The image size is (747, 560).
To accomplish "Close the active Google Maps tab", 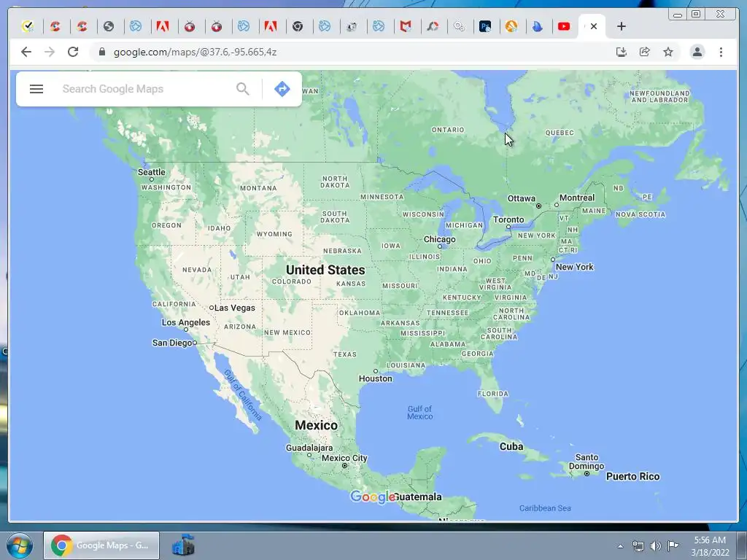I will pos(594,27).
